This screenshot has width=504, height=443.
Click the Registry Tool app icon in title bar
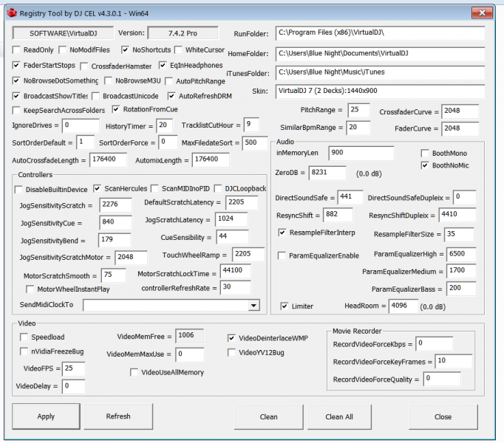pyautogui.click(x=10, y=13)
